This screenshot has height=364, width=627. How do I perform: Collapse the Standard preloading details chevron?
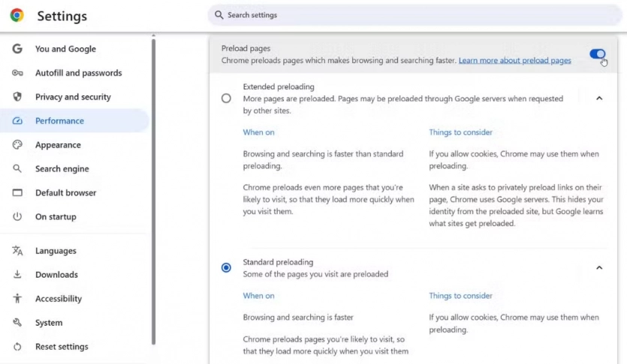(599, 268)
